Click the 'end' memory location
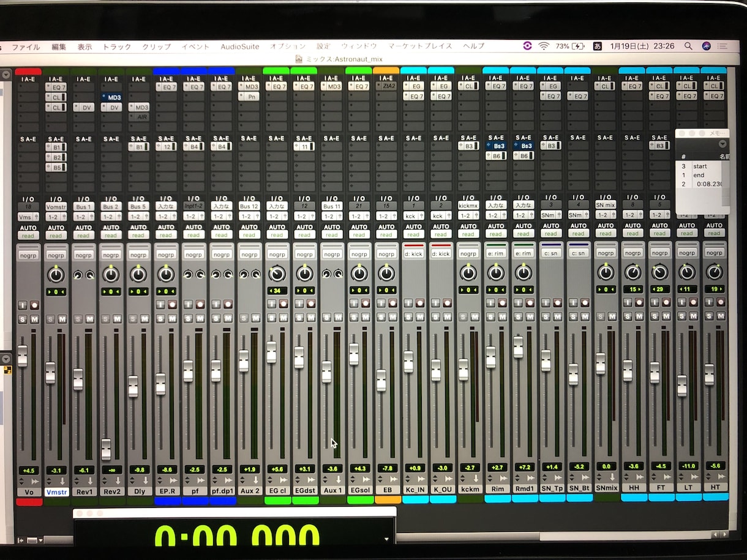The height and width of the screenshot is (560, 747). pos(699,175)
